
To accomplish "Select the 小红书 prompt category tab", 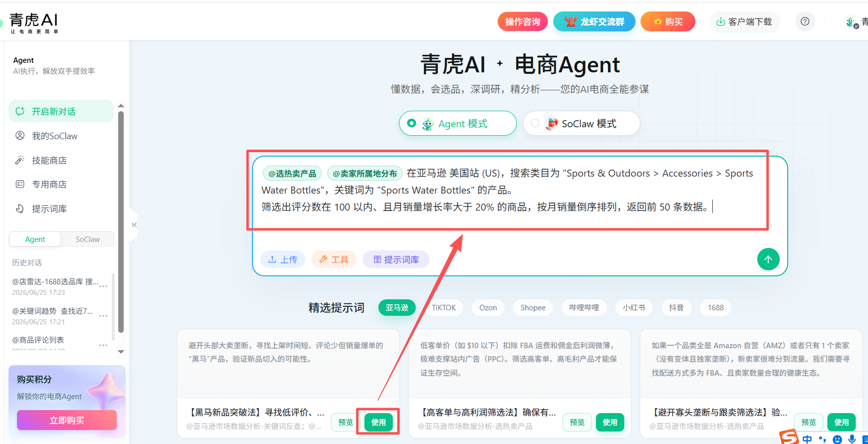I will [634, 308].
